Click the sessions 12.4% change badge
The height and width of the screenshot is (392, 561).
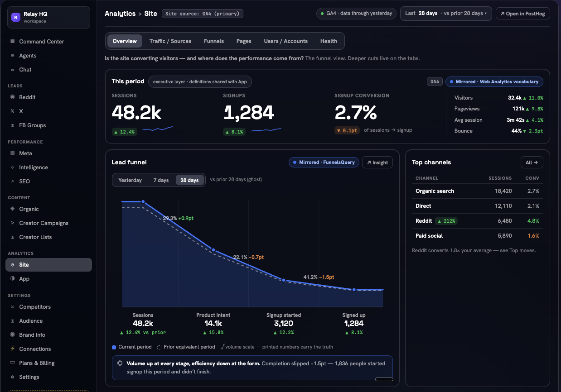point(125,132)
